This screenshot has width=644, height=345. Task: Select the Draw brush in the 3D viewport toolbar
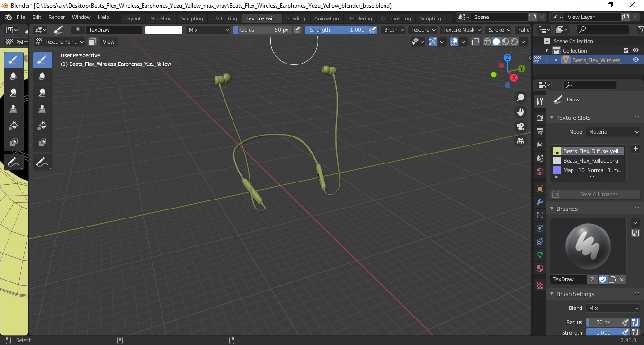point(43,60)
